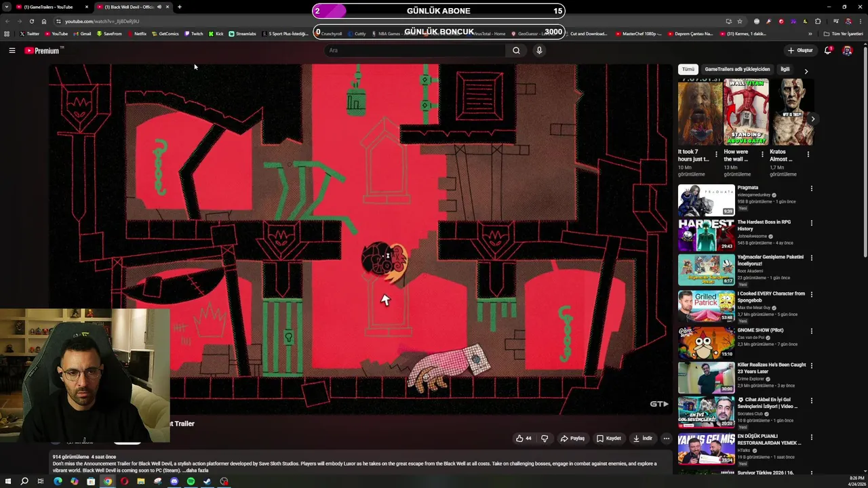Go to YouTube Premium home logo
The height and width of the screenshot is (488, 868).
43,50
